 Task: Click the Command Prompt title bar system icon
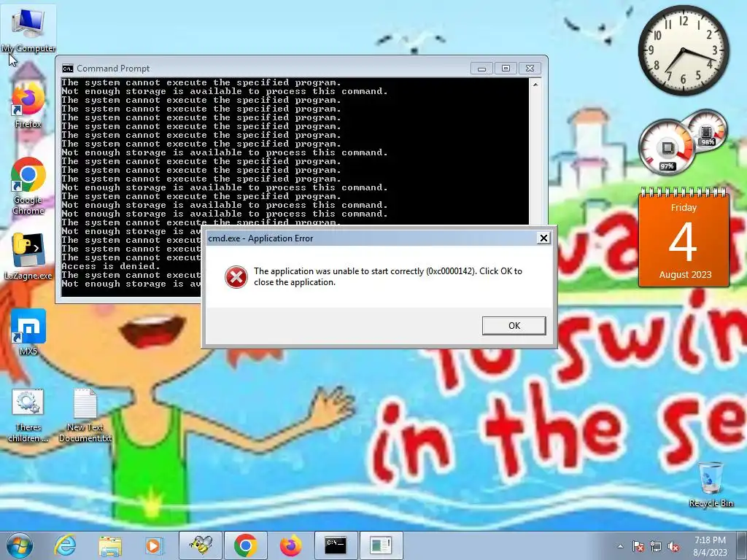(68, 69)
